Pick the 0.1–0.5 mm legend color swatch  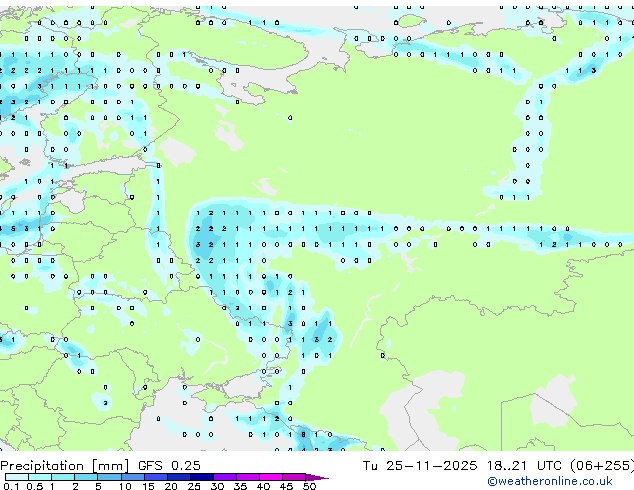point(17,477)
